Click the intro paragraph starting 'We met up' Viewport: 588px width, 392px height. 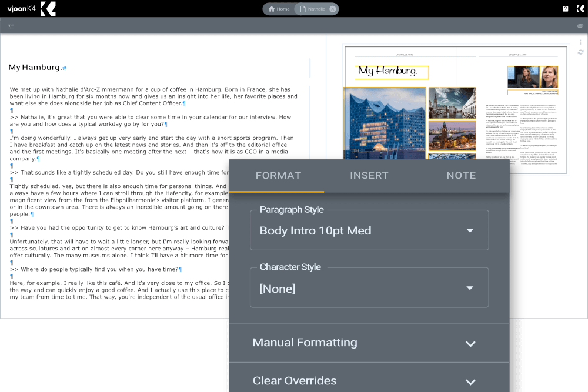[x=153, y=96]
